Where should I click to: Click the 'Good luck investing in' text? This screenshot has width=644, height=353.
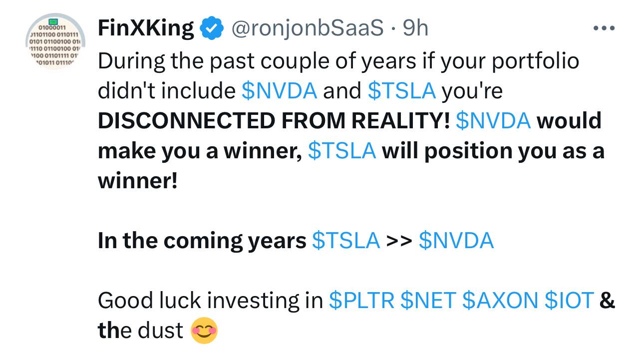(x=211, y=301)
